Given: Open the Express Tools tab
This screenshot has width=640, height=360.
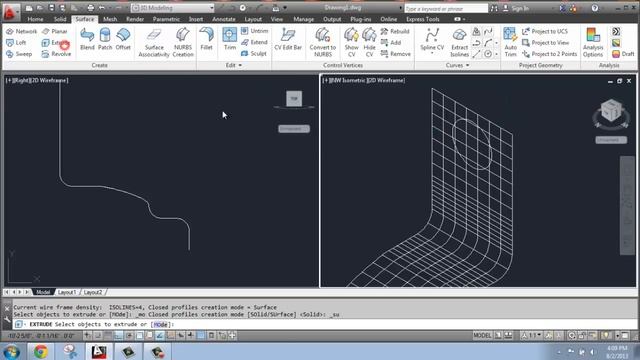Looking at the screenshot, I should pyautogui.click(x=422, y=19).
